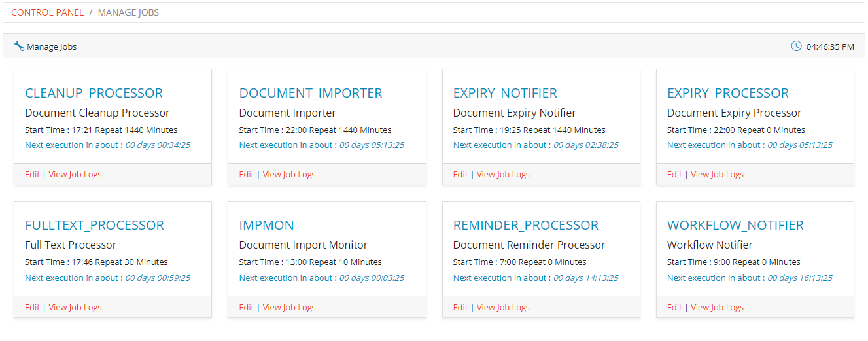Screen dimensions: 868x341
Task: Open the WORKFLOW_NOTIFIER job title
Action: (735, 225)
